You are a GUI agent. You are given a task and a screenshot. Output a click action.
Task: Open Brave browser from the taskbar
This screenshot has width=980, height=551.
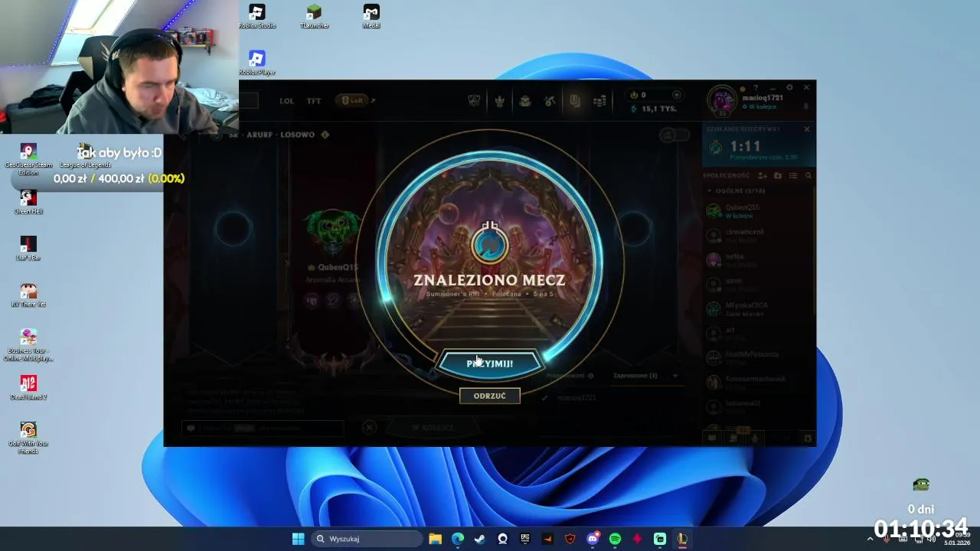(570, 539)
